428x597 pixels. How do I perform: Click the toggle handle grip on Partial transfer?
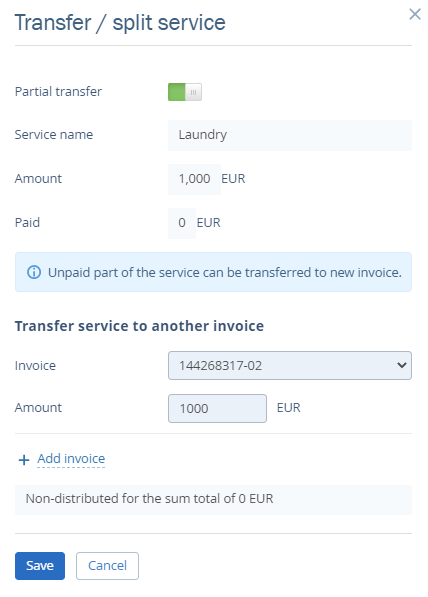coord(193,92)
